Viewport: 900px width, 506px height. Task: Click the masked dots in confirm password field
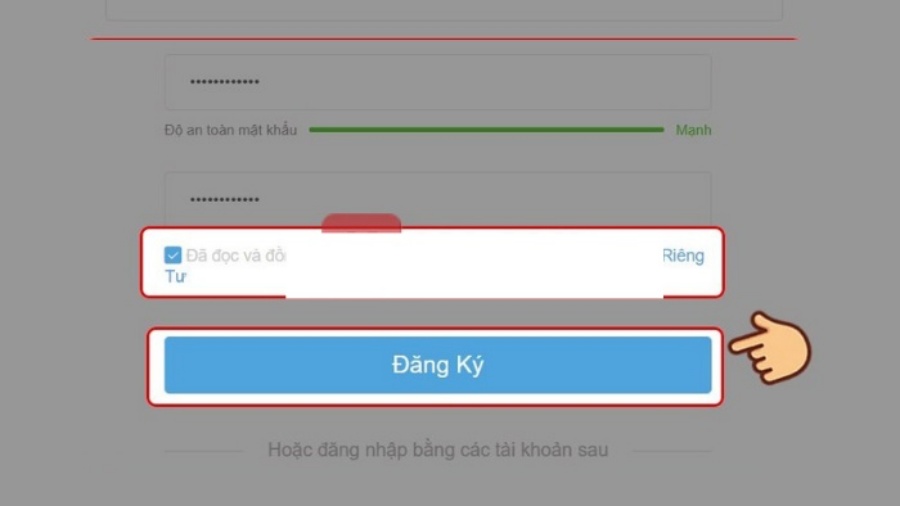pyautogui.click(x=224, y=200)
